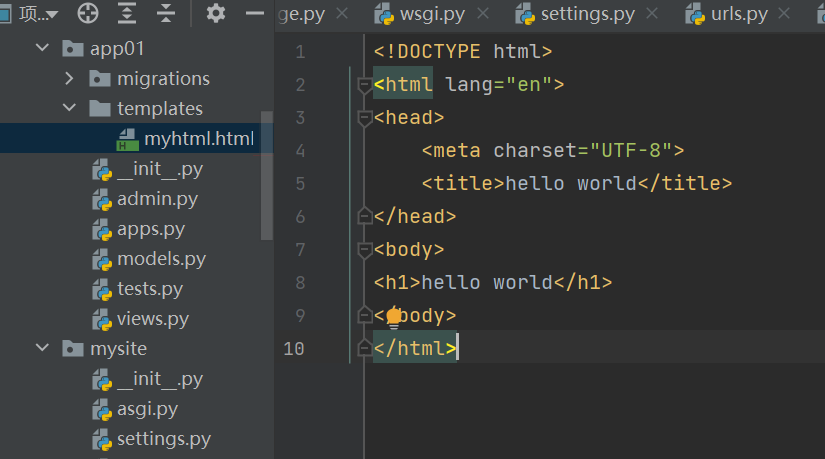Select models.py in the project tree
This screenshot has width=825, height=459.
click(x=160, y=259)
